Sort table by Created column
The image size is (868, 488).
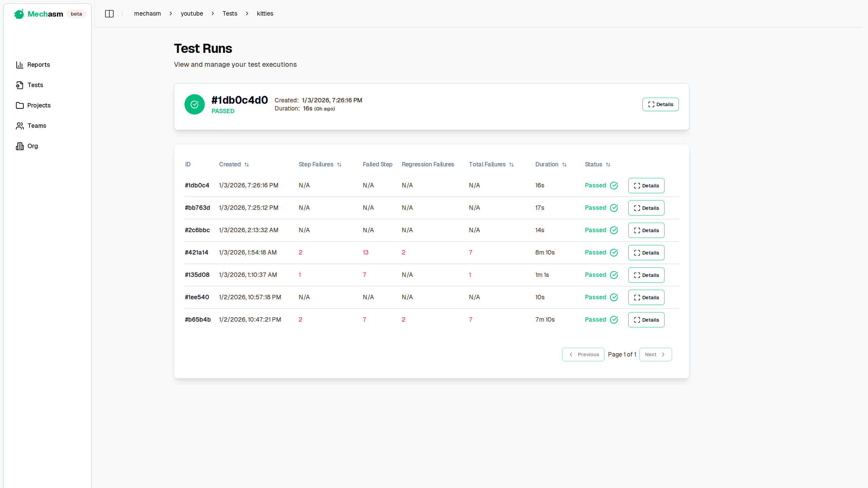tap(246, 165)
